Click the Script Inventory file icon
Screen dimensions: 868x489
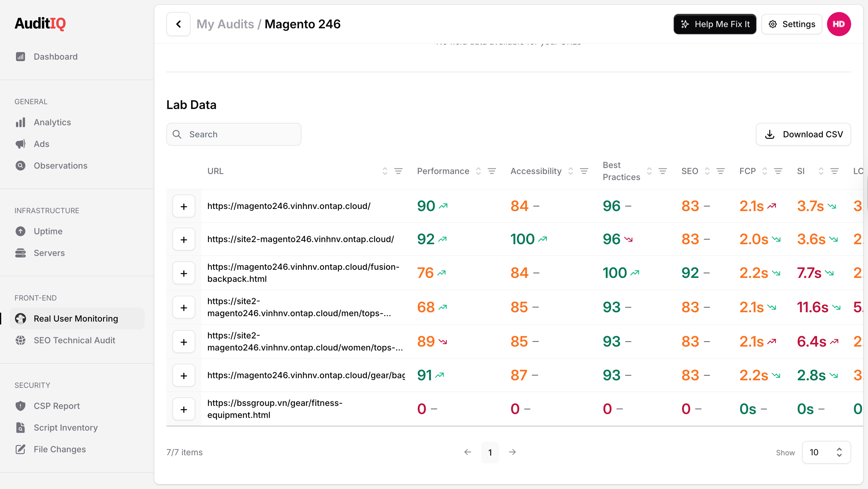20,427
